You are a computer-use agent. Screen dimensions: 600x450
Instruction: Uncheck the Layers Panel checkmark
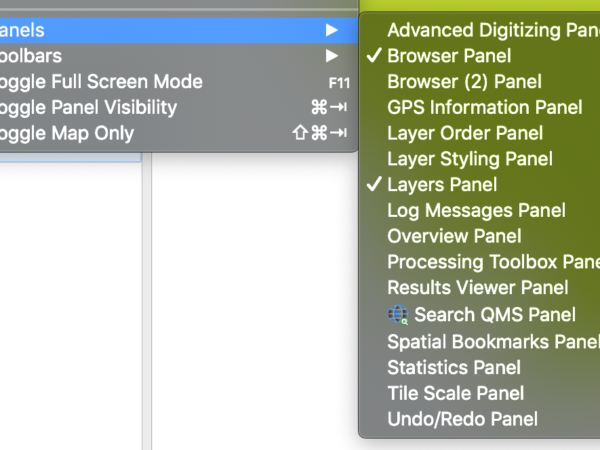pos(374,184)
